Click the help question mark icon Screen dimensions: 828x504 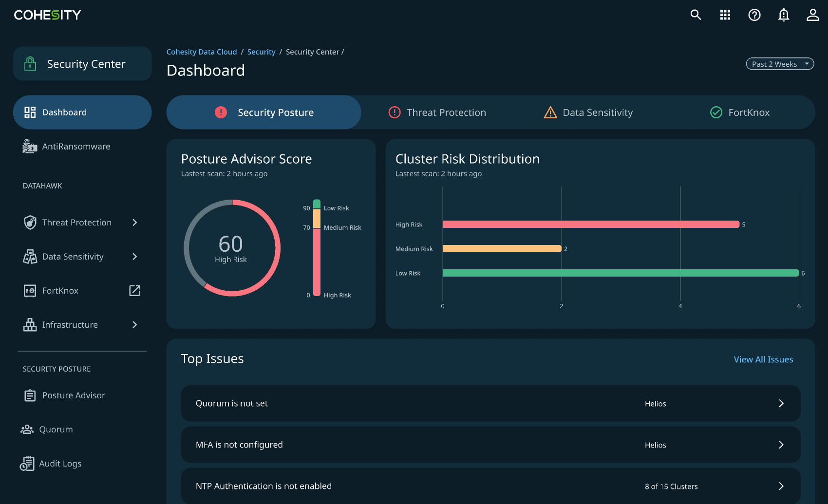pyautogui.click(x=754, y=15)
